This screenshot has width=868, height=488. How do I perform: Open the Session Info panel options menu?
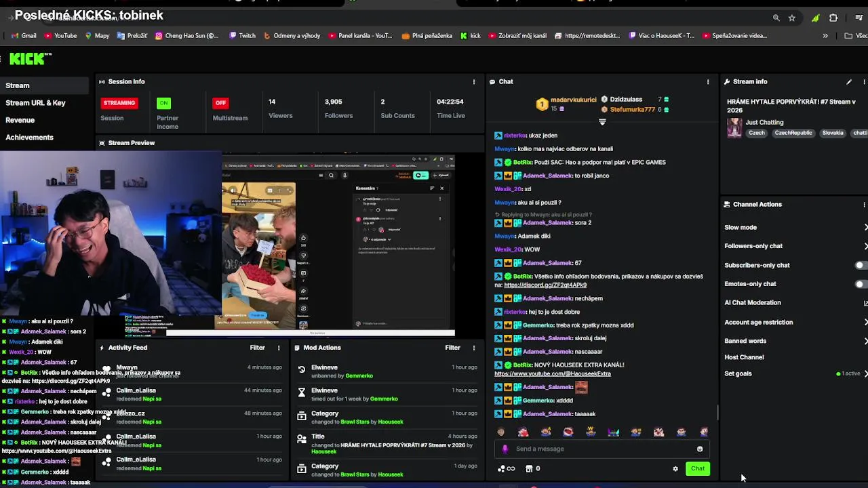tap(474, 82)
